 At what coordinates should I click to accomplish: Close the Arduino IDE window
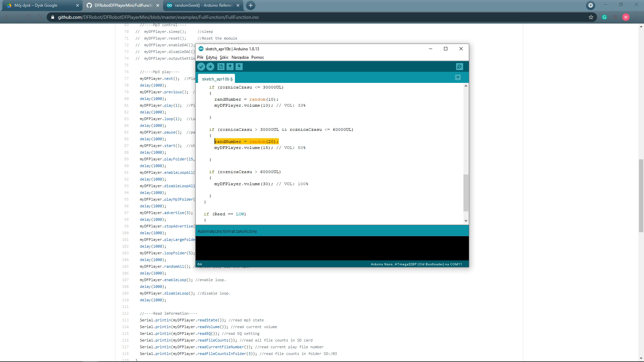click(x=461, y=49)
